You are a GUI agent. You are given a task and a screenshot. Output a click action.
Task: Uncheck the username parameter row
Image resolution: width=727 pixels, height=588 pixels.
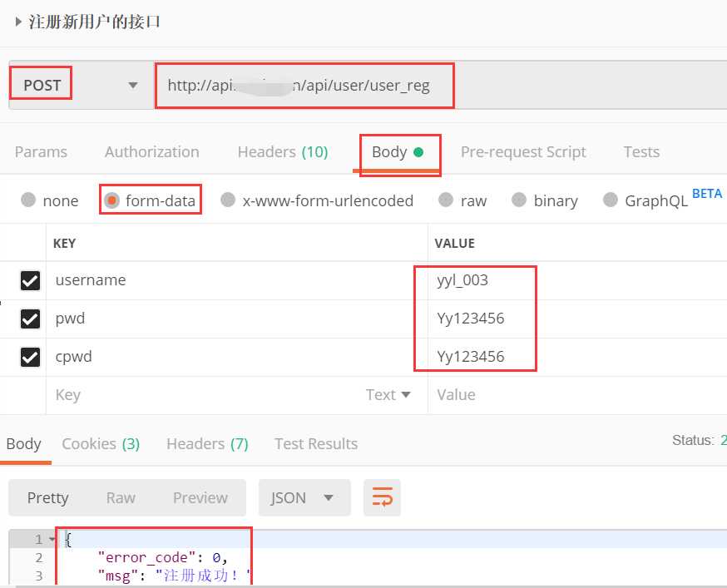[x=30, y=280]
